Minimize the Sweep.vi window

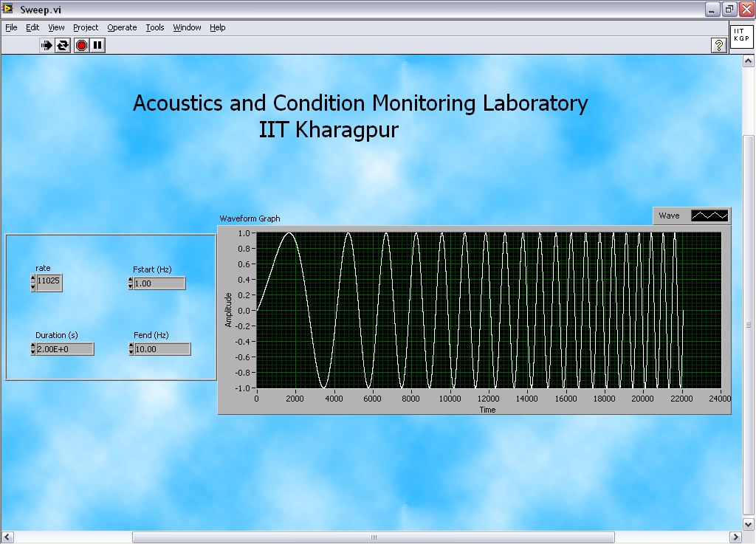712,9
